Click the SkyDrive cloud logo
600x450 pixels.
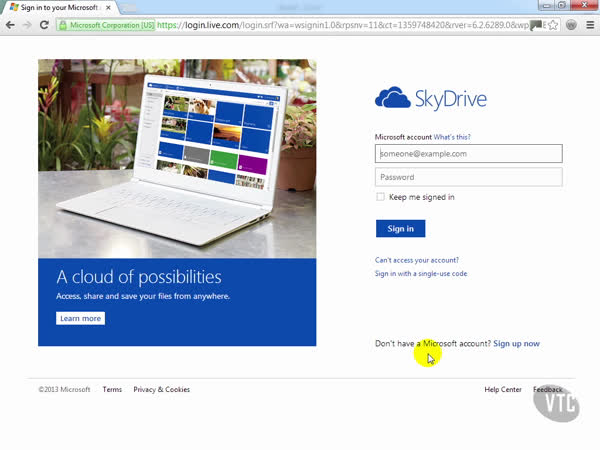click(431, 99)
